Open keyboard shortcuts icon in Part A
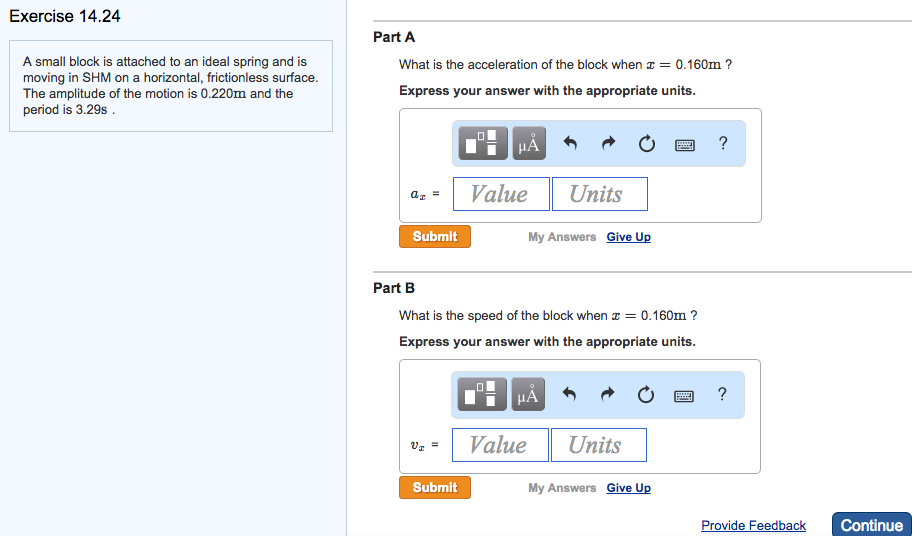This screenshot has height=536, width=921. coord(685,144)
